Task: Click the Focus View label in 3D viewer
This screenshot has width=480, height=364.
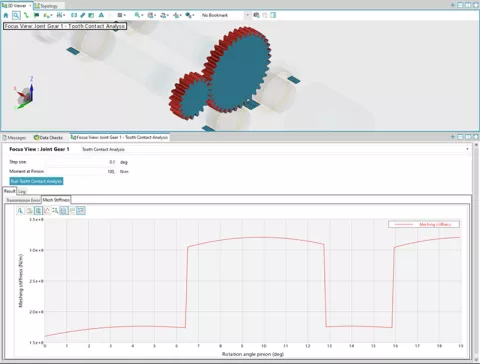Action: pyautogui.click(x=65, y=26)
